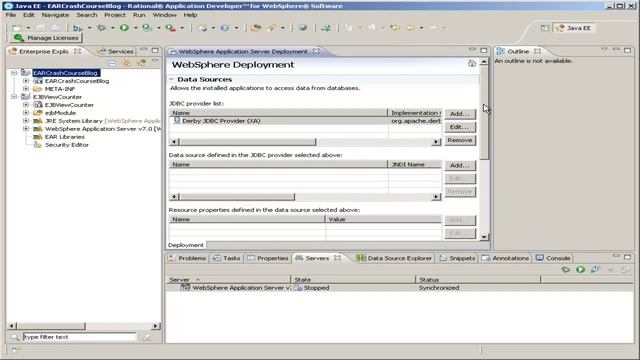This screenshot has height=360, width=640.
Task: Open the Window menu
Action: click(164, 15)
